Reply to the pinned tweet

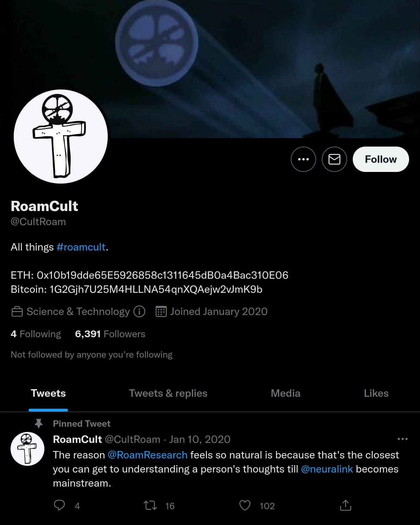pyautogui.click(x=59, y=505)
